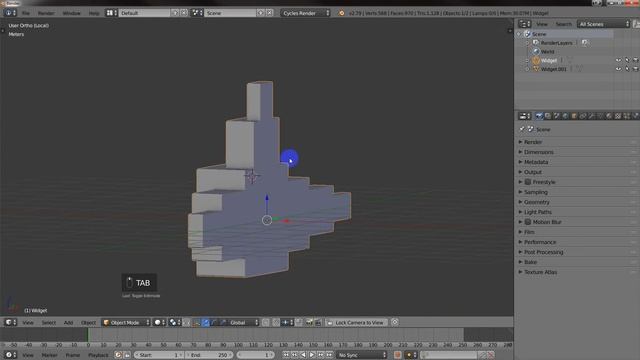Open the Outliner editor type selector
Image resolution: width=640 pixels, height=360 pixels.
click(524, 24)
